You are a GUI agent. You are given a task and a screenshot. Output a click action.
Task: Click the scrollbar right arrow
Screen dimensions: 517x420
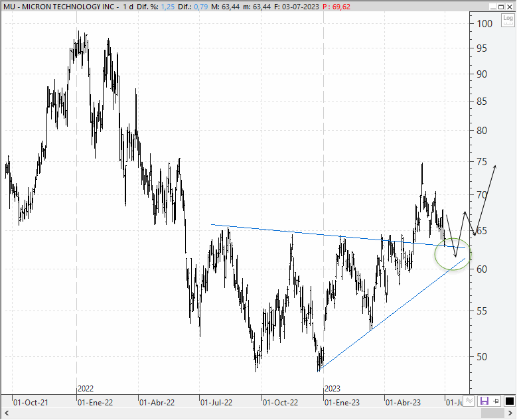510,413
